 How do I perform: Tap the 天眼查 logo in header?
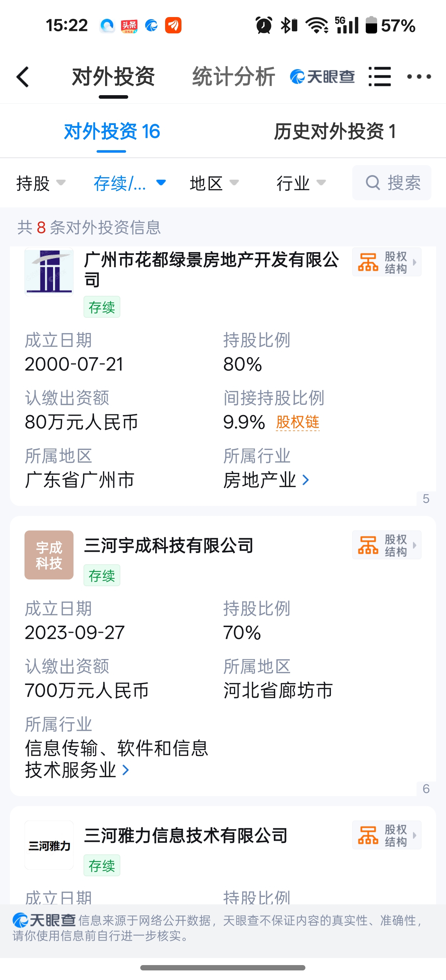pos(322,76)
